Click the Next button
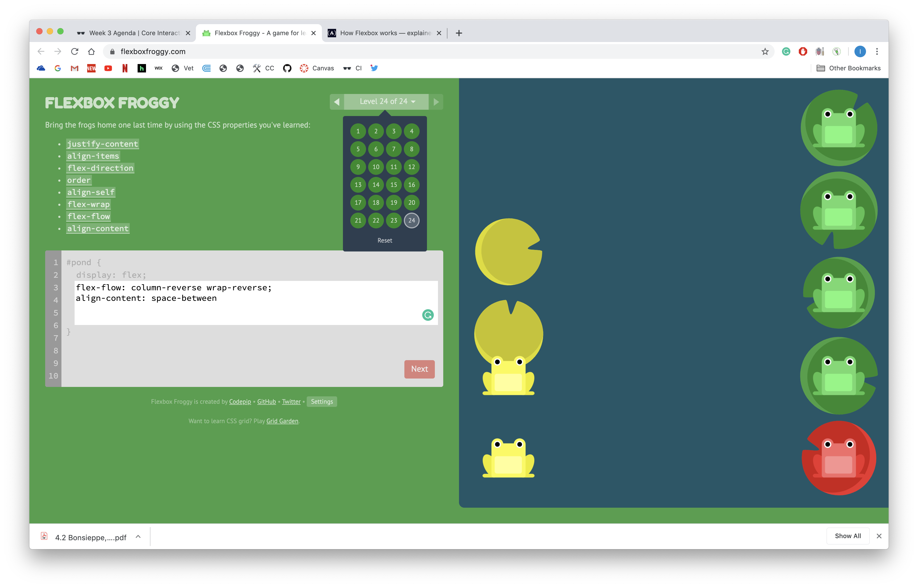The width and height of the screenshot is (918, 588). point(419,369)
